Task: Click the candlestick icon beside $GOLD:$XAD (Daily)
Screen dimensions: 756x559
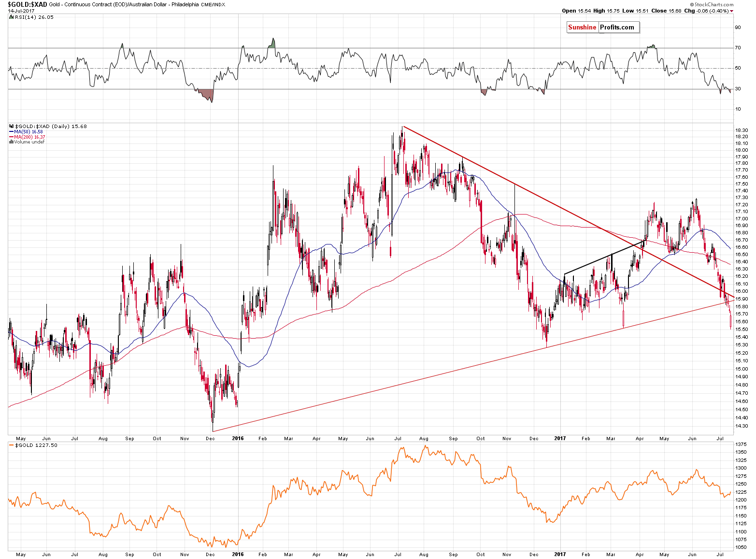Action: click(x=11, y=126)
